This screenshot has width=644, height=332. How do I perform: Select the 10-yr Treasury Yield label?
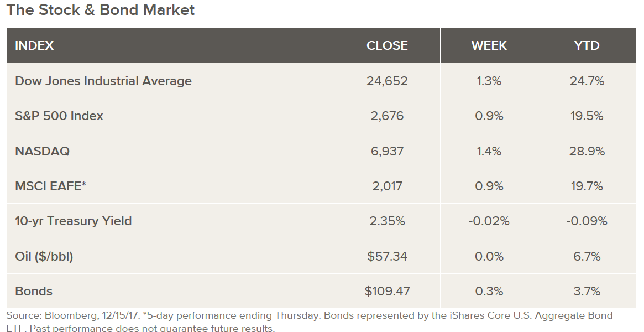click(74, 221)
